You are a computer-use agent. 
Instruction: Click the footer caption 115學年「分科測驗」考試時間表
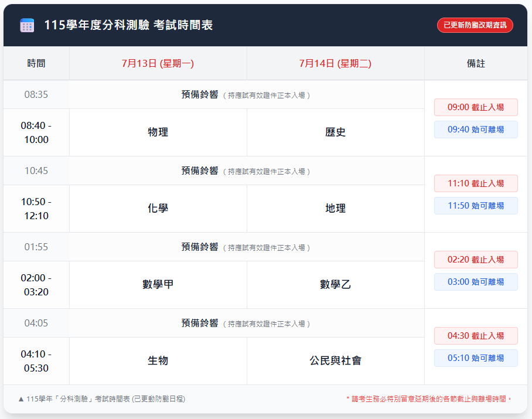point(102,399)
